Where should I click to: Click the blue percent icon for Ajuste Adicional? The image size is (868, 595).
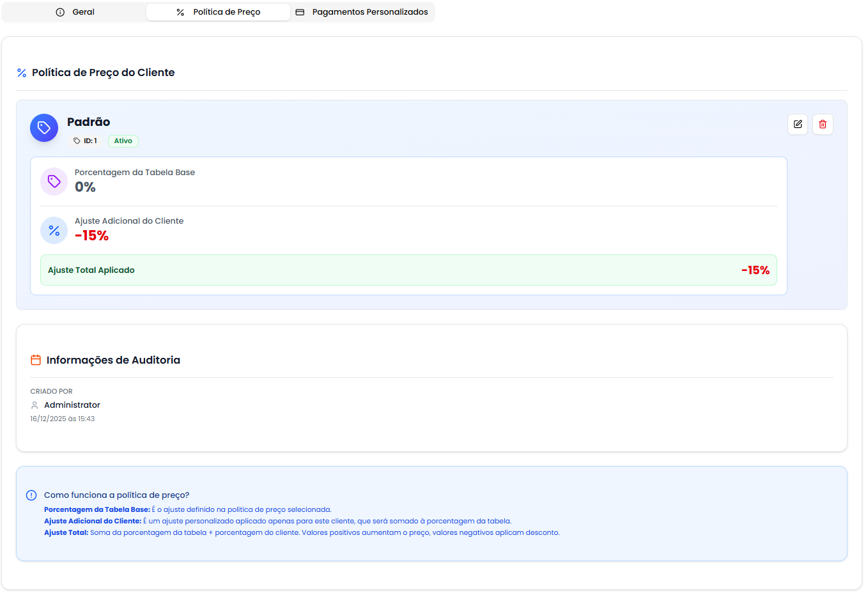click(54, 231)
